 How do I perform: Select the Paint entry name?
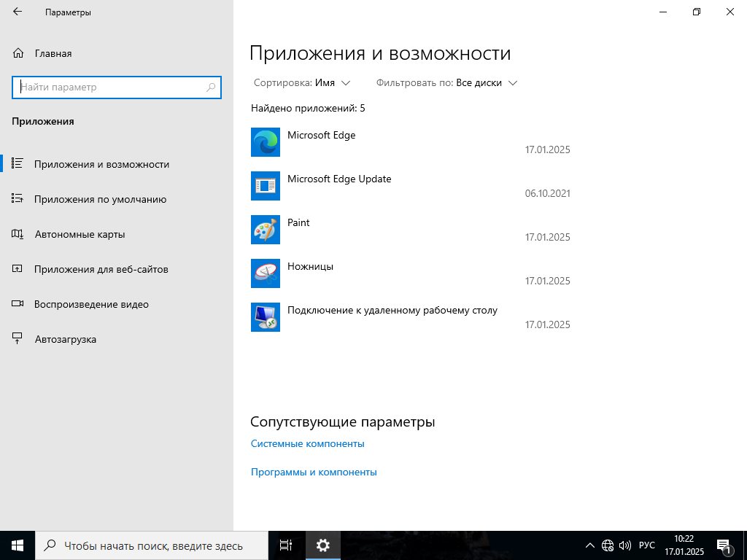coord(298,222)
